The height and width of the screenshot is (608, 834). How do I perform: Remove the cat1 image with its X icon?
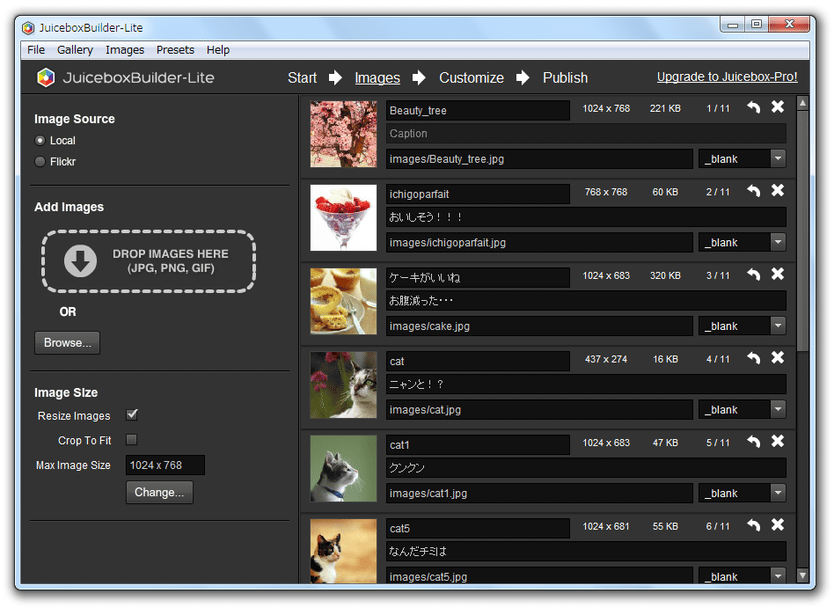[778, 441]
